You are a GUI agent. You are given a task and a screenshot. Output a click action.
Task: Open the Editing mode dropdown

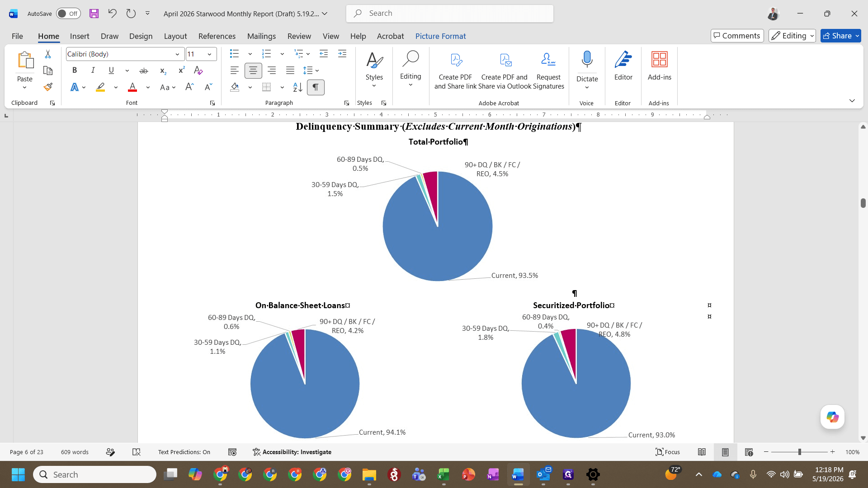(792, 36)
